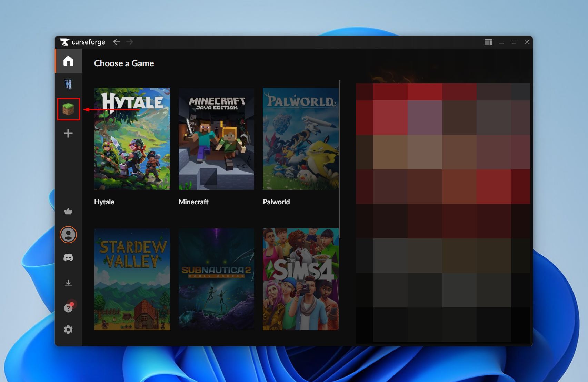Open settings with the gear icon
The image size is (588, 382).
68,330
